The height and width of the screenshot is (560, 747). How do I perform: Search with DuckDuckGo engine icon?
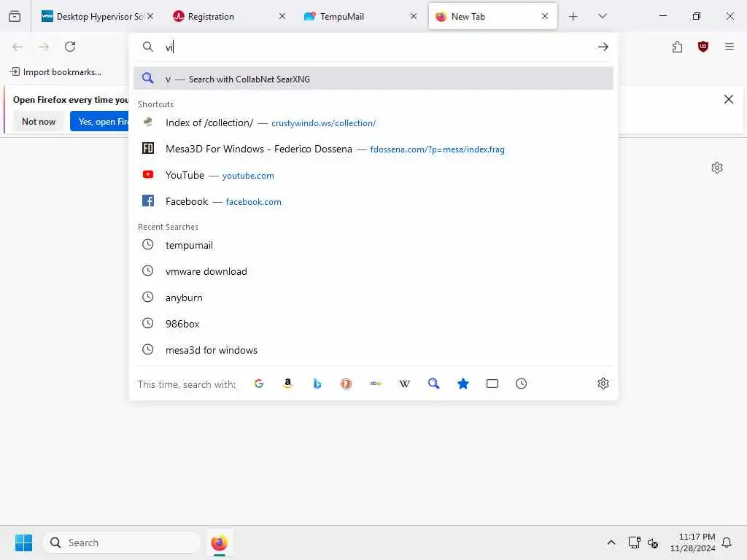[x=347, y=384]
